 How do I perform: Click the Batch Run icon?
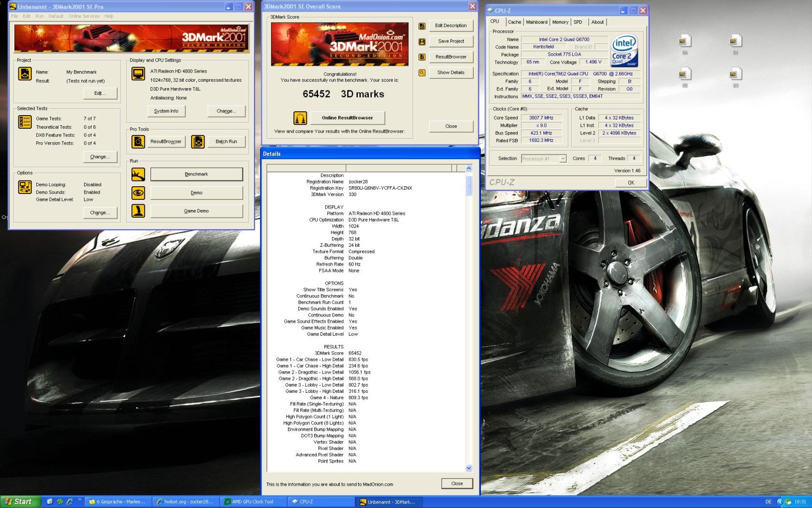pyautogui.click(x=198, y=142)
